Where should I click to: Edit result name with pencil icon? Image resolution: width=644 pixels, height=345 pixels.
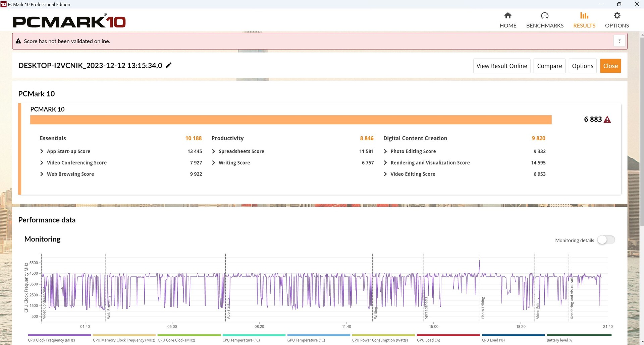[x=169, y=65]
